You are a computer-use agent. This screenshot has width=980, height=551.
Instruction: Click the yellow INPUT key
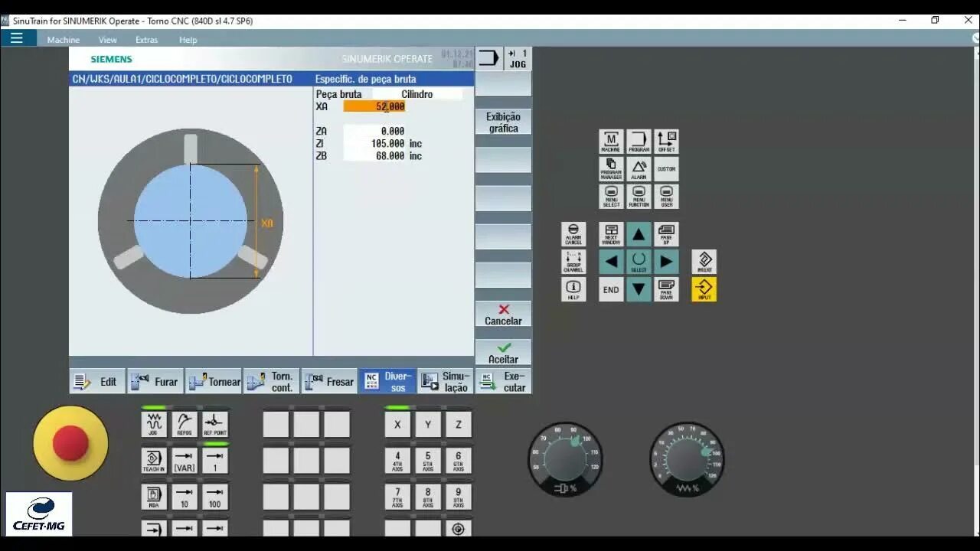point(704,289)
